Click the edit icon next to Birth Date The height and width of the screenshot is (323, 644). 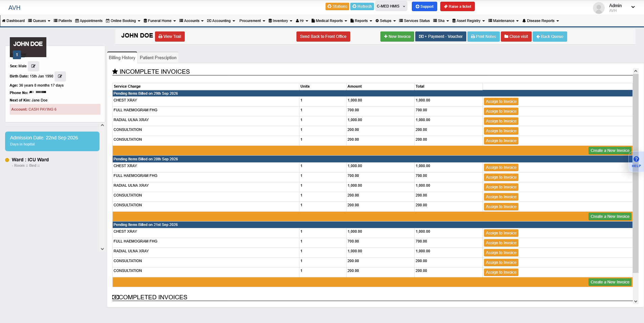(x=60, y=76)
